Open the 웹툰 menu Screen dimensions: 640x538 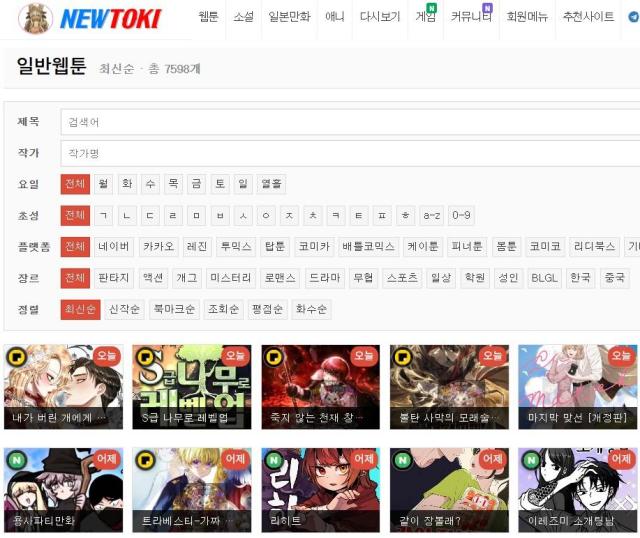click(x=208, y=17)
